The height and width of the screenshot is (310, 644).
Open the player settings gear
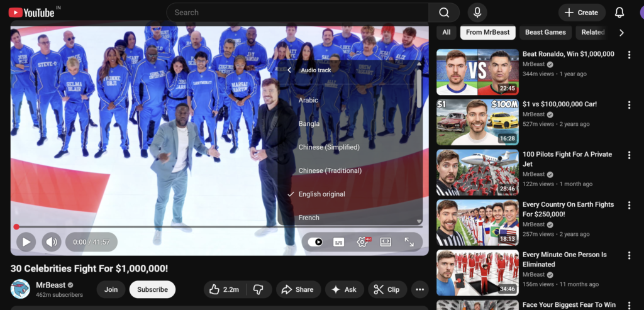(362, 242)
